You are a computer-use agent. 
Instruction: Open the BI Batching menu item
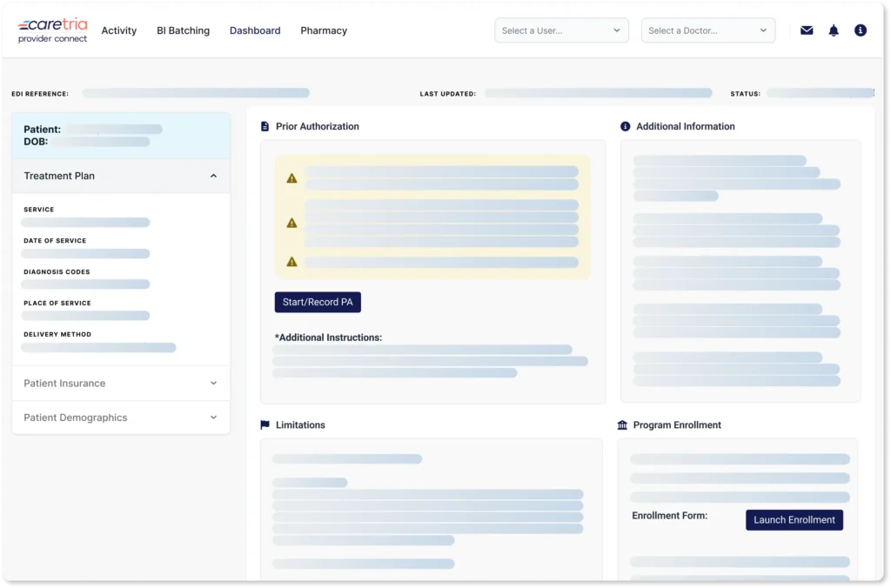(183, 30)
